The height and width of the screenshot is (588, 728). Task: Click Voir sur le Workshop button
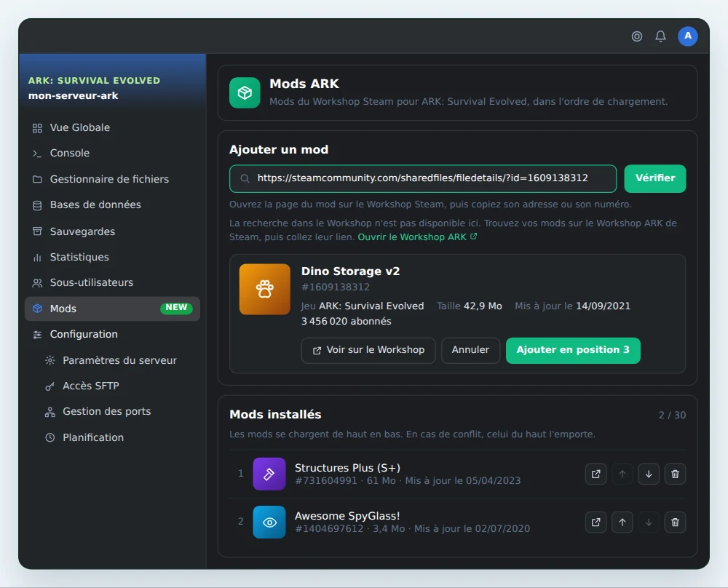click(x=368, y=350)
